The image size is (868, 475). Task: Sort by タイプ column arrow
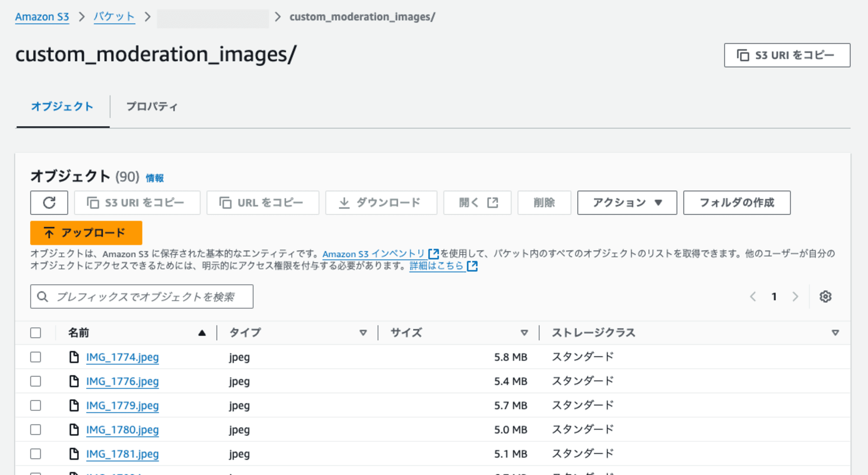pyautogui.click(x=363, y=333)
